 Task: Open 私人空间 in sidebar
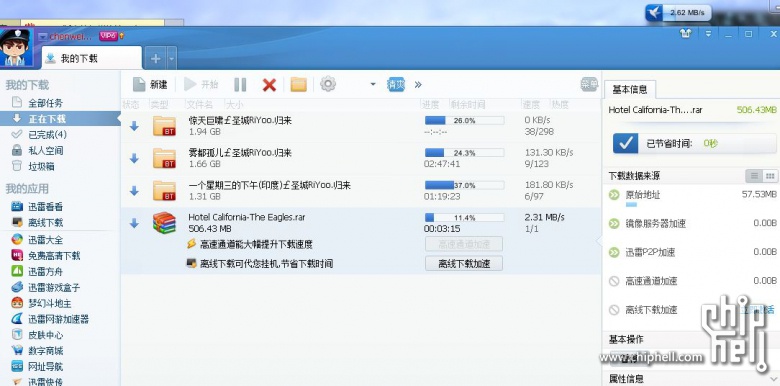click(37, 151)
